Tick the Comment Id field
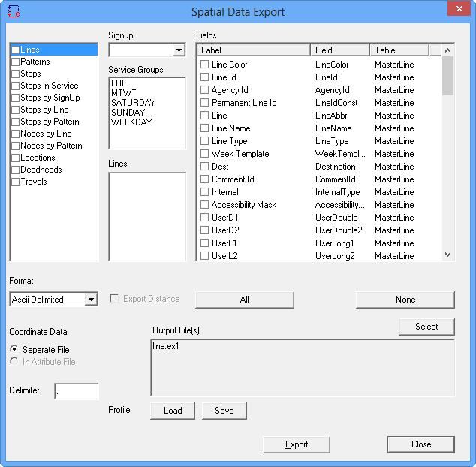 [205, 179]
